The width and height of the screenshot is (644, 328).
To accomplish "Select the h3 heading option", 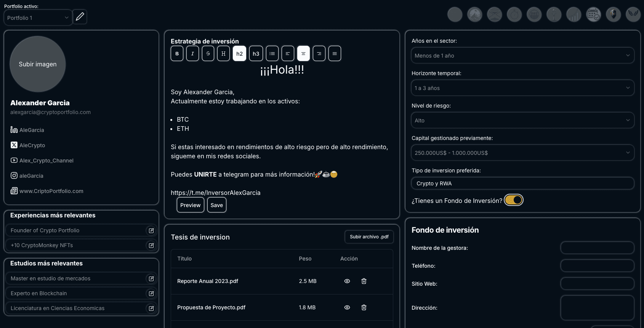I will tap(256, 54).
